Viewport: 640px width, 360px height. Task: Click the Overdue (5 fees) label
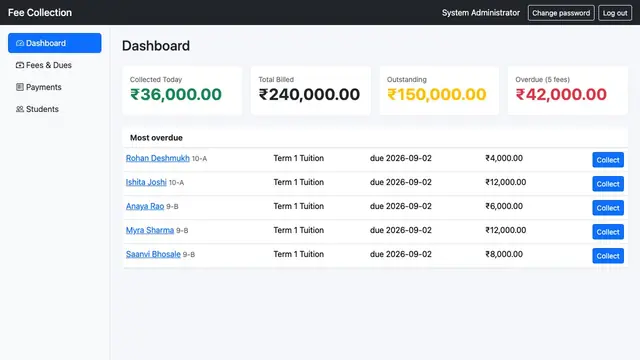pos(542,80)
